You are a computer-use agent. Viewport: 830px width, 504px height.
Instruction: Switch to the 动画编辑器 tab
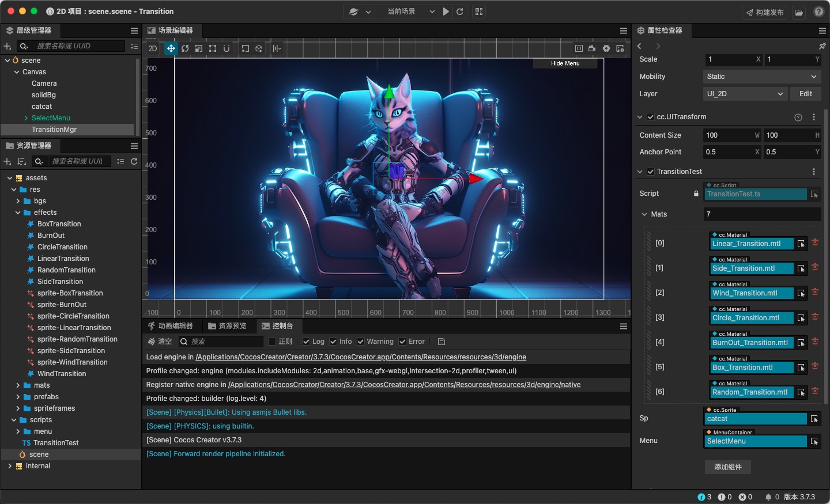tap(171, 326)
